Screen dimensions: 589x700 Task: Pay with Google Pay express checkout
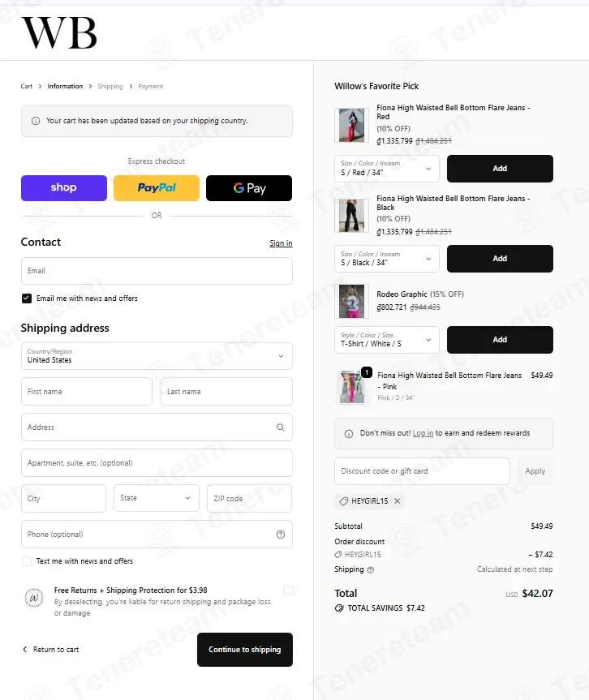[x=249, y=188]
